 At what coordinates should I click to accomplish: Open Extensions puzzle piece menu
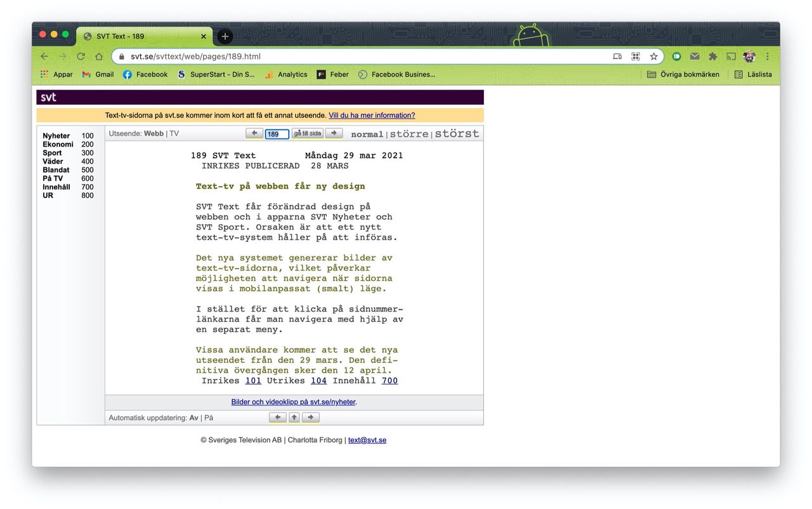click(713, 56)
